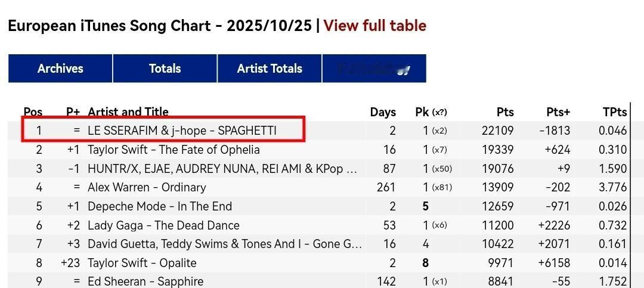Select HUNTR/X, EJAE, AUDREY NUNA entry
The height and width of the screenshot is (288, 644).
[x=222, y=169]
